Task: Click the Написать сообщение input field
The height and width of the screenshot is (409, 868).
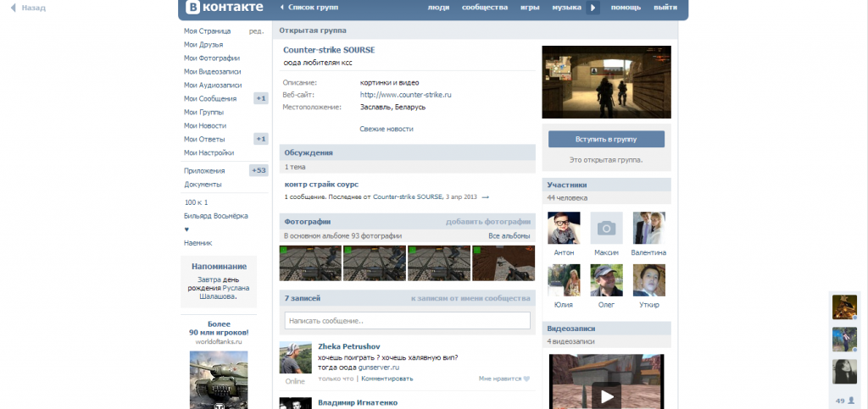Action: 407,321
